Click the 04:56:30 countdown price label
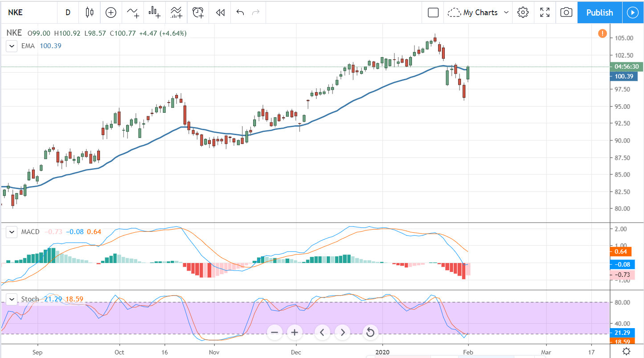The height and width of the screenshot is (358, 644). click(x=627, y=67)
